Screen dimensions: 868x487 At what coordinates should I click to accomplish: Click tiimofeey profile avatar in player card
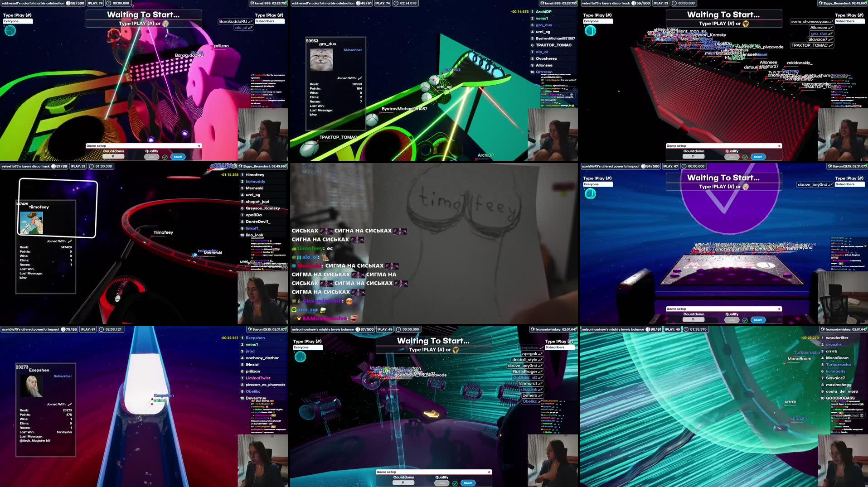(x=32, y=222)
